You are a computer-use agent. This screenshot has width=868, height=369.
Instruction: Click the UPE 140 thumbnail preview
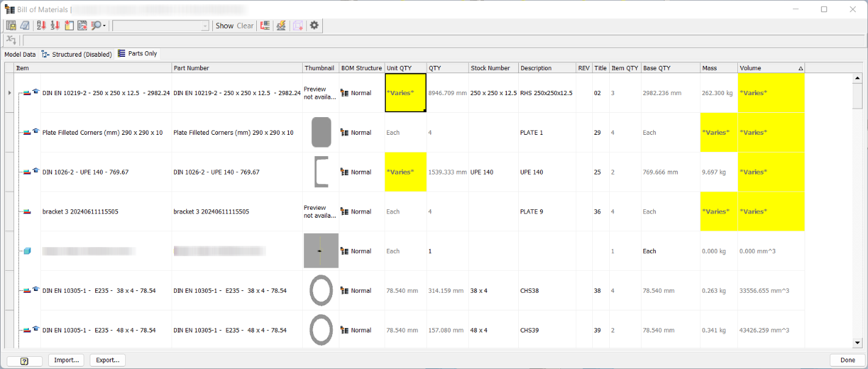pyautogui.click(x=321, y=172)
